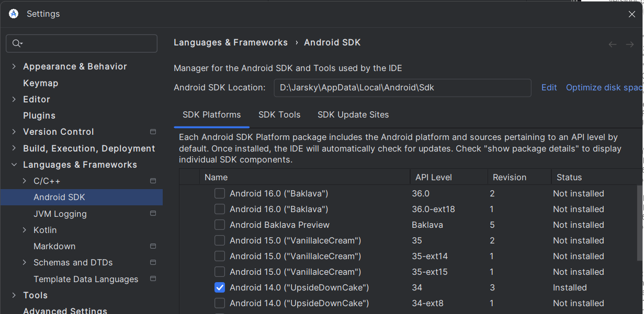Click the Edit link for SDK location

pyautogui.click(x=549, y=88)
